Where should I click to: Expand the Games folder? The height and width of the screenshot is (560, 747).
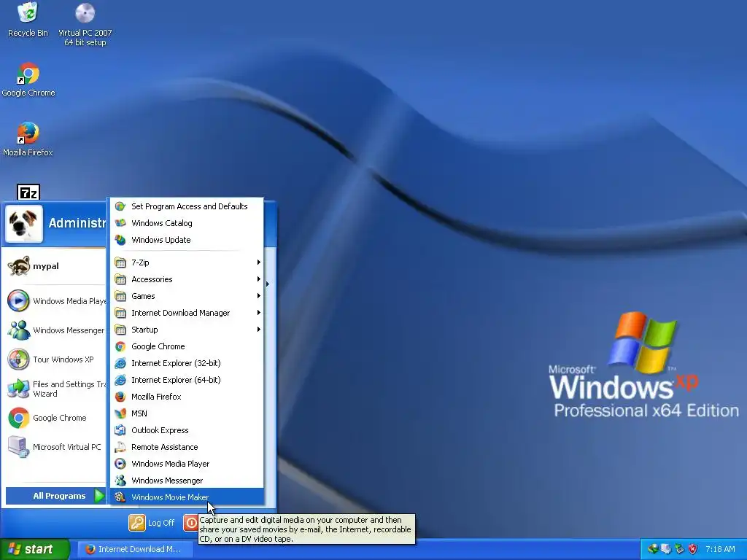click(x=187, y=296)
